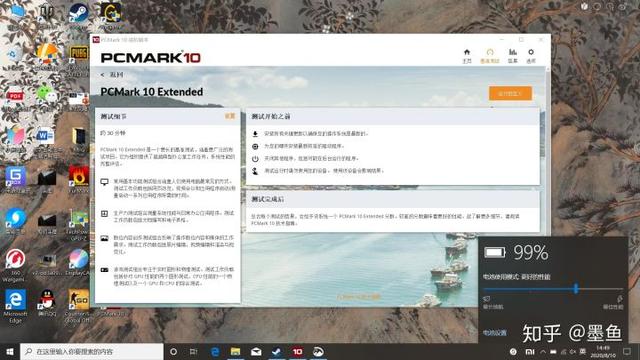Switch to PCMark 10 taskbar icon

pyautogui.click(x=298, y=351)
